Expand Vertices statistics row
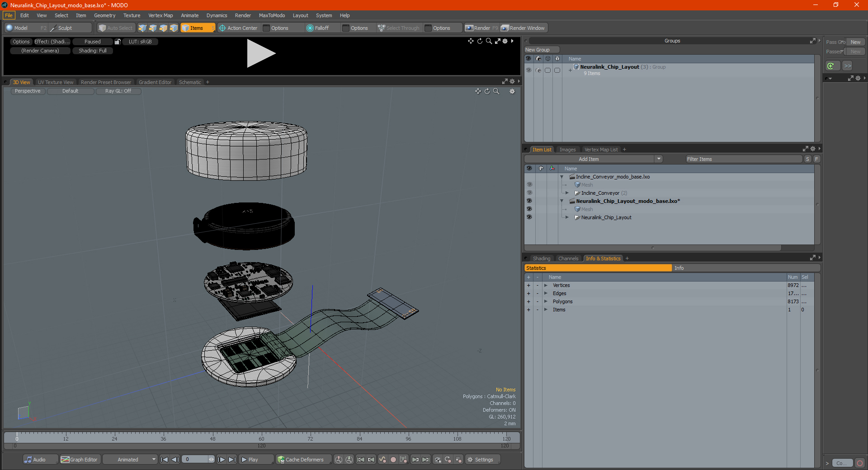This screenshot has width=868, height=470. [546, 286]
